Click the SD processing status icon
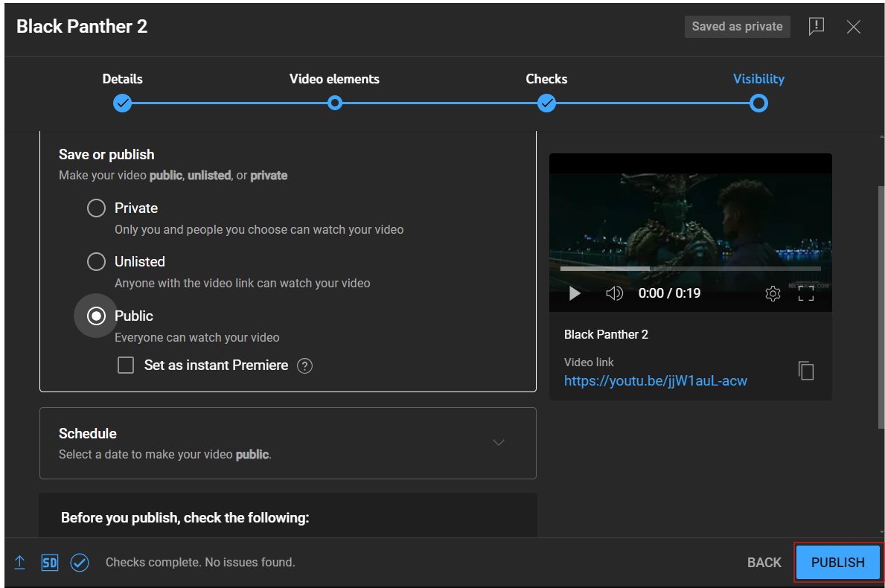885x588 pixels. pos(49,563)
